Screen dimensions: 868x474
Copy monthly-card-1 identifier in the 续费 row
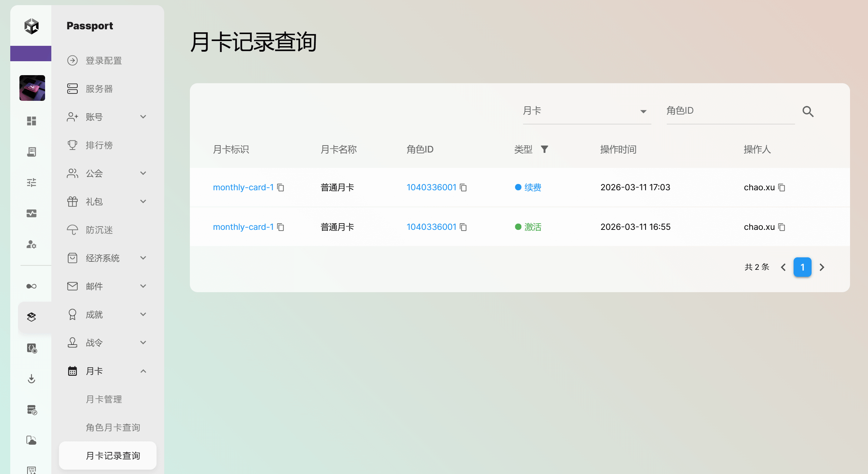point(281,188)
